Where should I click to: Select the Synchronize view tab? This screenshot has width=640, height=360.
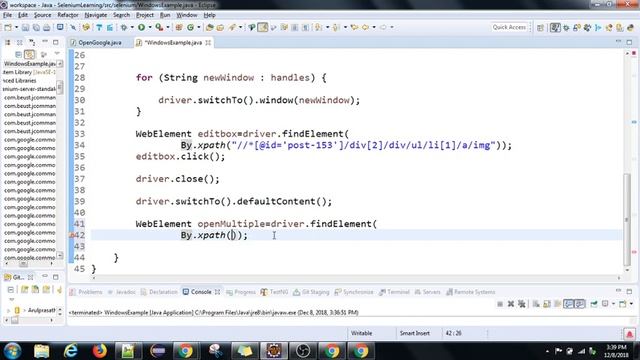[x=353, y=292]
